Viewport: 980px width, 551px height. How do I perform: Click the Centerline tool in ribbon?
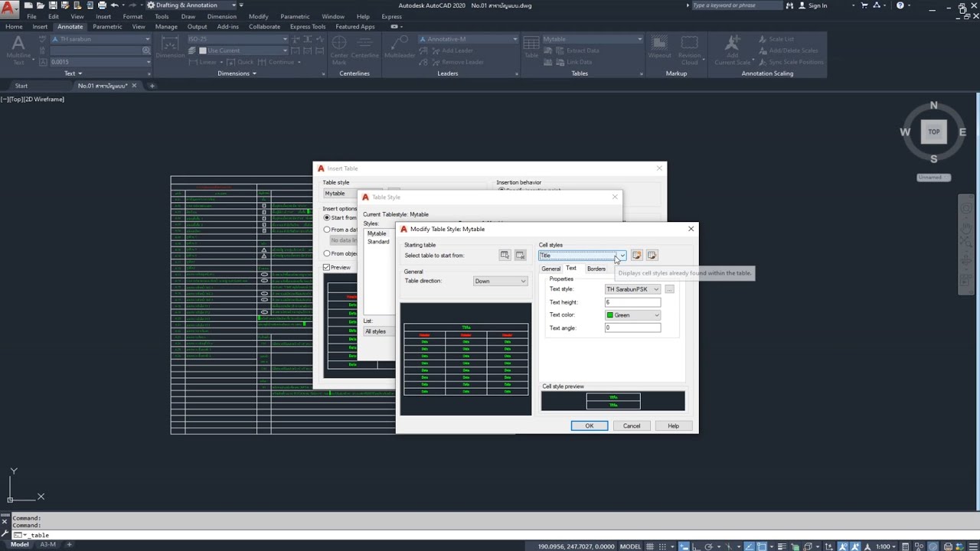tap(365, 46)
